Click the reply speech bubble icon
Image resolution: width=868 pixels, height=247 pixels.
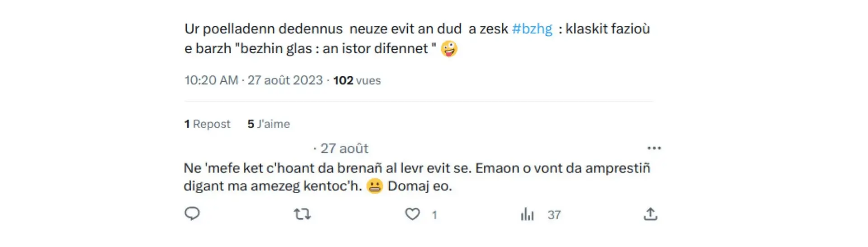pyautogui.click(x=192, y=214)
